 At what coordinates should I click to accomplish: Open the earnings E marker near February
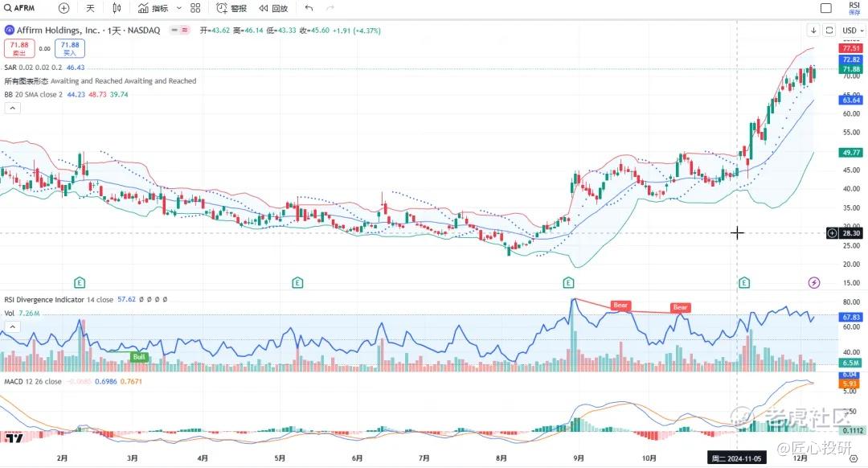tap(80, 283)
